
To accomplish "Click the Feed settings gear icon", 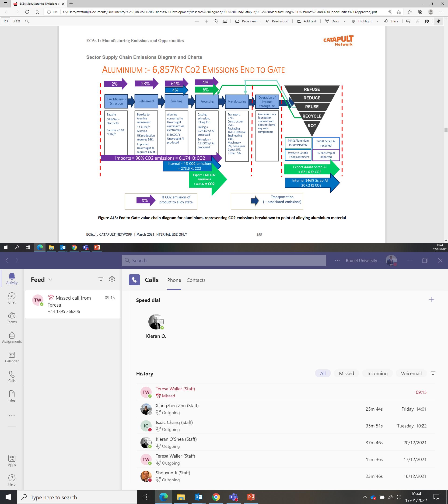I will coord(112,279).
